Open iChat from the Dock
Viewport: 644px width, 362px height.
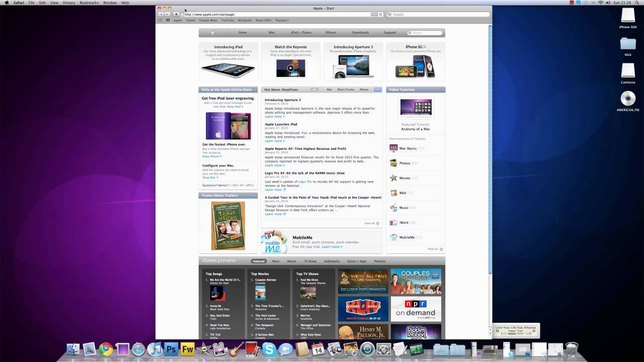[285, 349]
